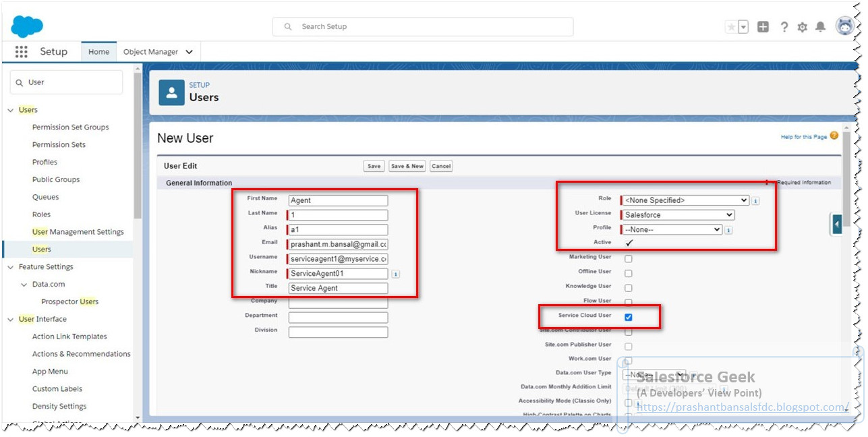Click the Cancel button
868x437 pixels.
point(441,166)
